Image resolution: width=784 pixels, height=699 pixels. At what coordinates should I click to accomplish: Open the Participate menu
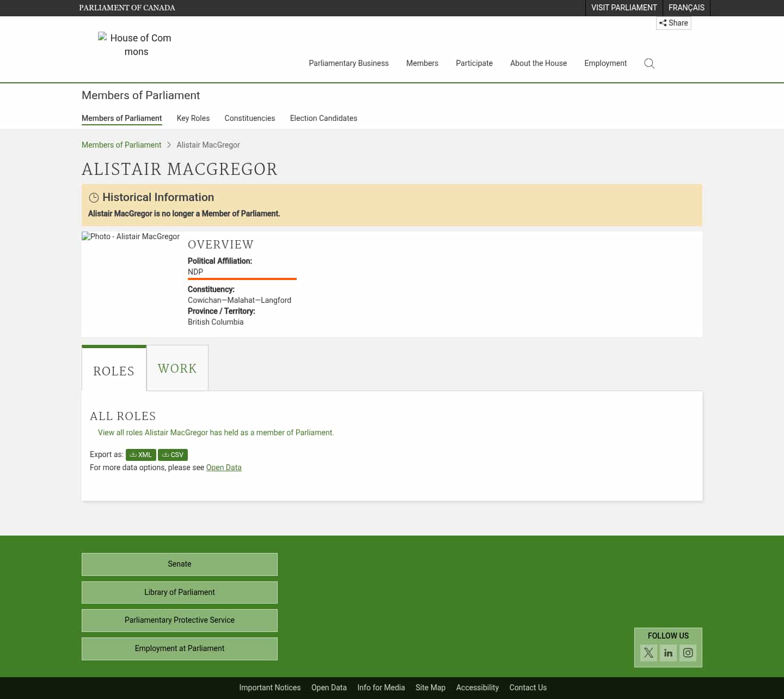tap(474, 63)
